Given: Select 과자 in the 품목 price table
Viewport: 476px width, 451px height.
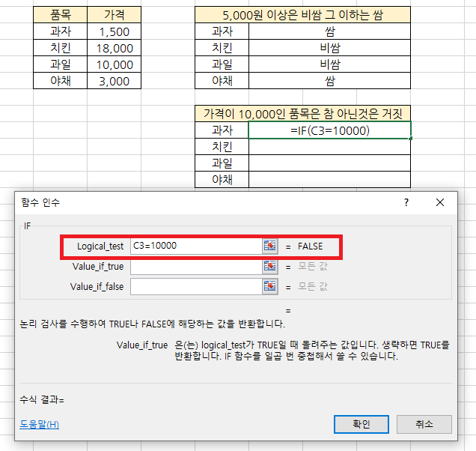Looking at the screenshot, I should (x=61, y=31).
